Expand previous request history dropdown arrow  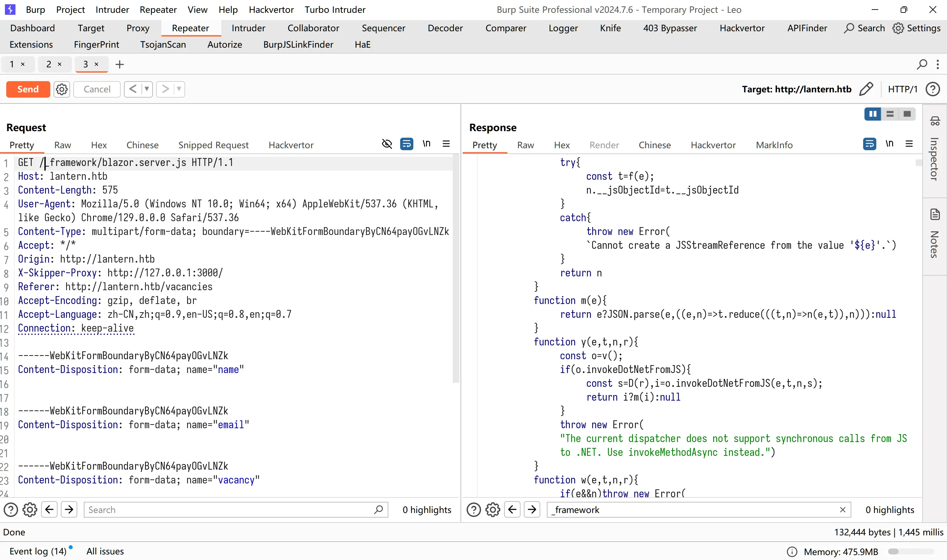147,89
